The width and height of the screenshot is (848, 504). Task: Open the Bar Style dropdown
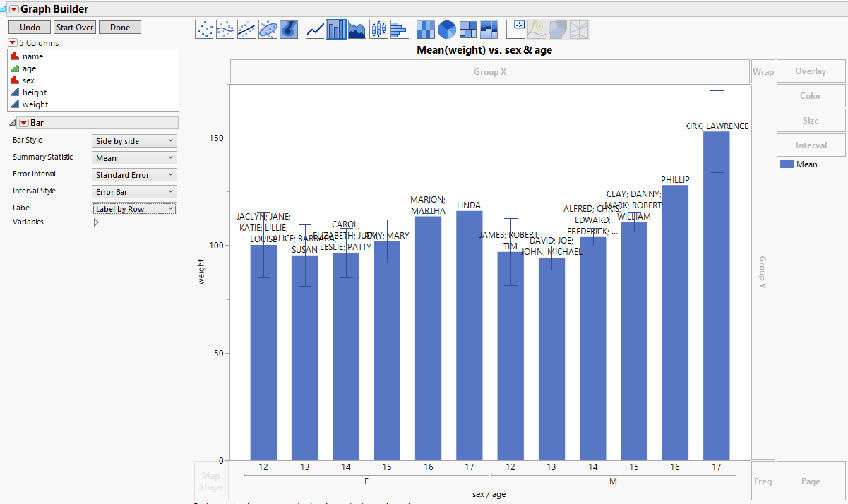pos(134,141)
